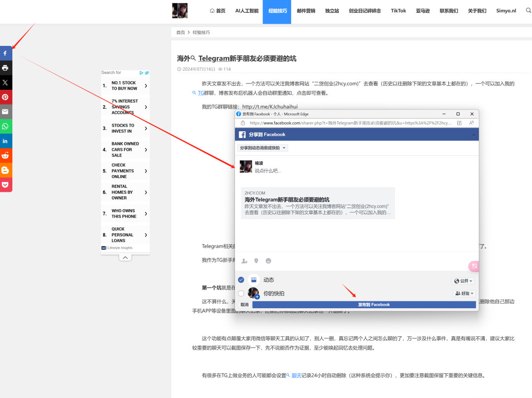Share to Reddit with the sidebar icon
Image resolution: width=532 pixels, height=398 pixels.
click(x=5, y=155)
